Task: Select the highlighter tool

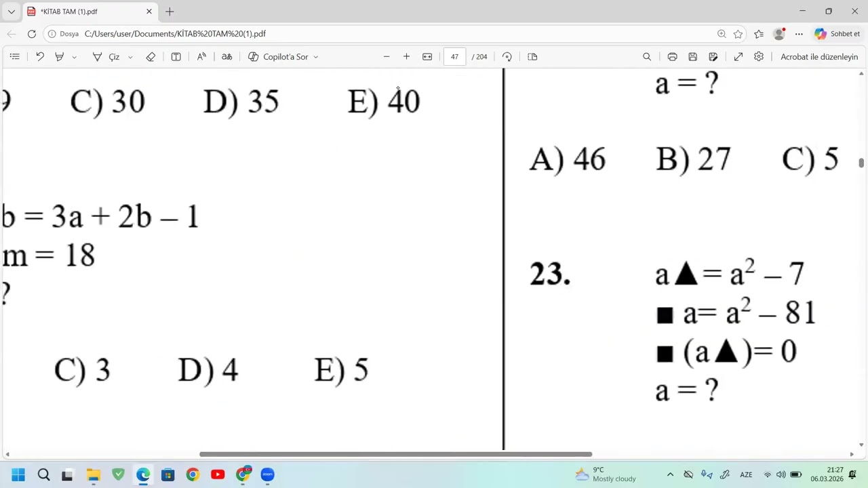Action: (x=60, y=57)
